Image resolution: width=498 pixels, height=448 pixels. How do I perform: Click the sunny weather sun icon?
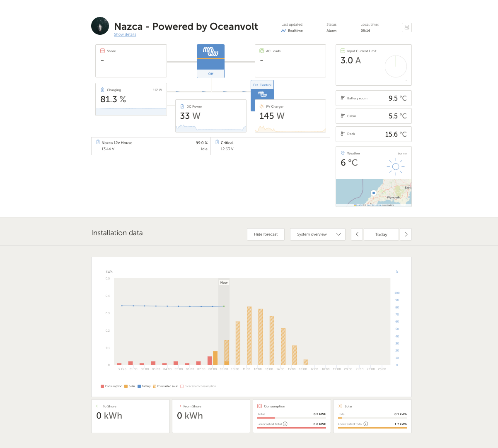pos(396,166)
